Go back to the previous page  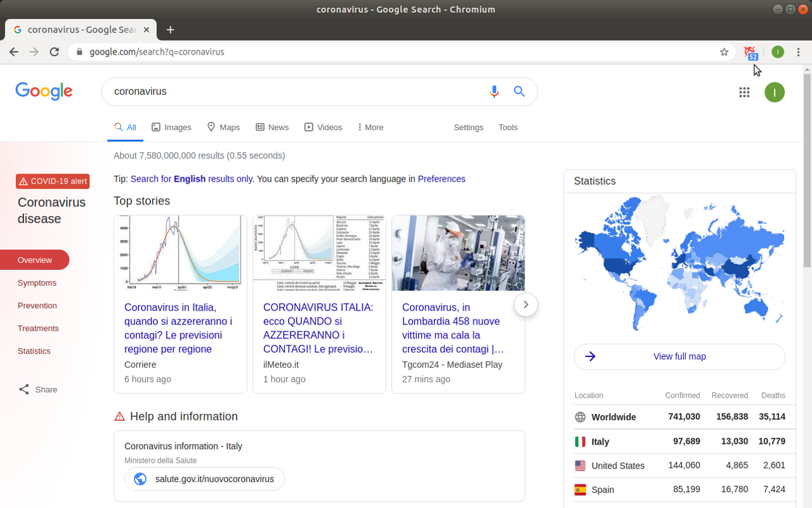(14, 52)
